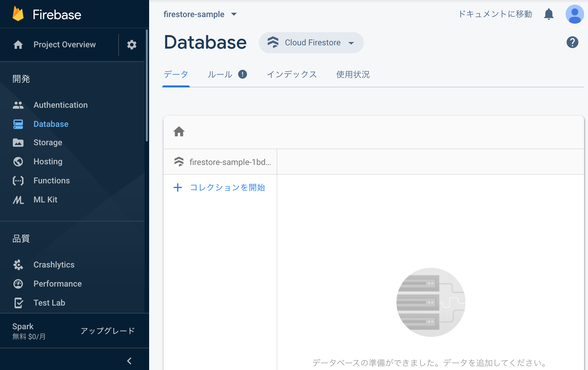Image resolution: width=588 pixels, height=370 pixels.
Task: Open the Cloud Firestore database type dropdown
Action: click(311, 43)
